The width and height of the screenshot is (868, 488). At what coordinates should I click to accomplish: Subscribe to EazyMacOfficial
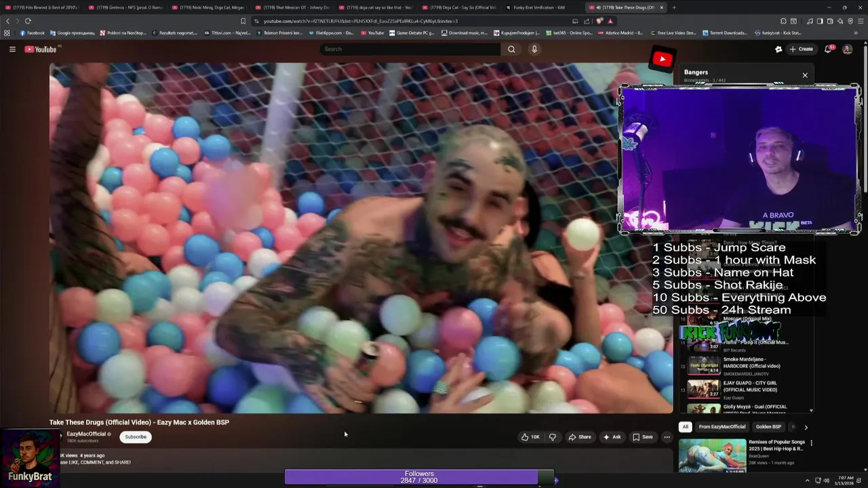pyautogui.click(x=136, y=436)
